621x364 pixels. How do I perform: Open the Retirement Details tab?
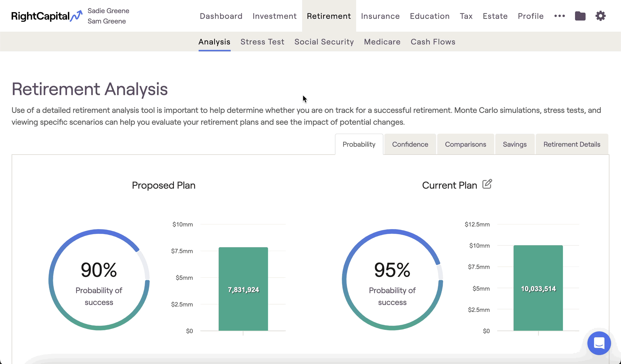pos(572,144)
